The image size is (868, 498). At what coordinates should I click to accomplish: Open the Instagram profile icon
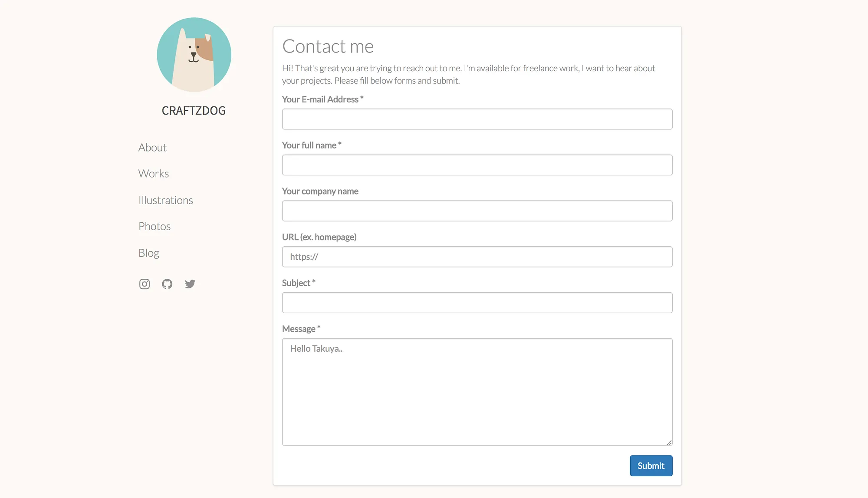[x=145, y=284]
